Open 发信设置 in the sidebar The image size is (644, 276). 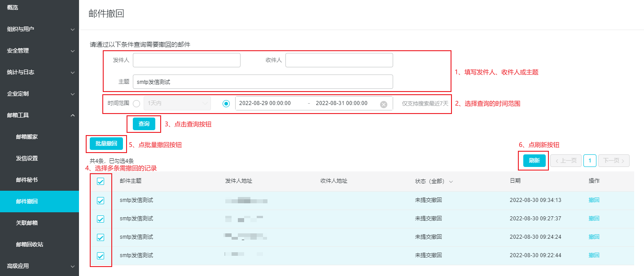click(27, 158)
